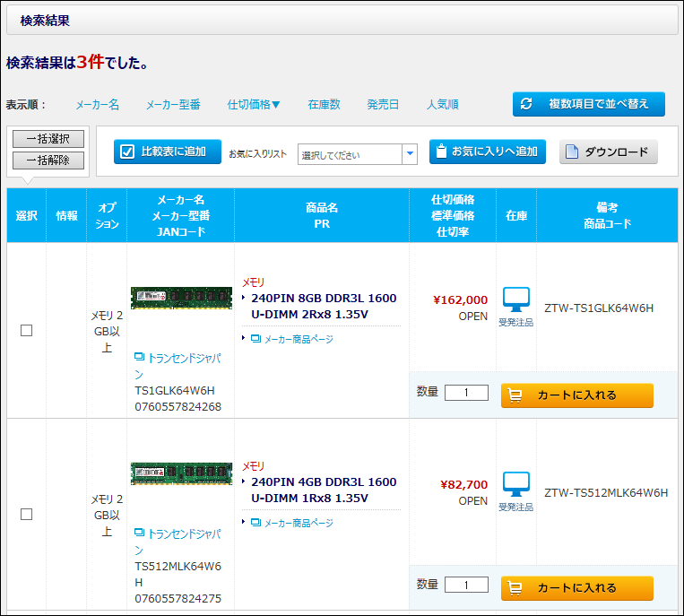
Task: Click 一括選択 to select all items
Action: tap(48, 139)
